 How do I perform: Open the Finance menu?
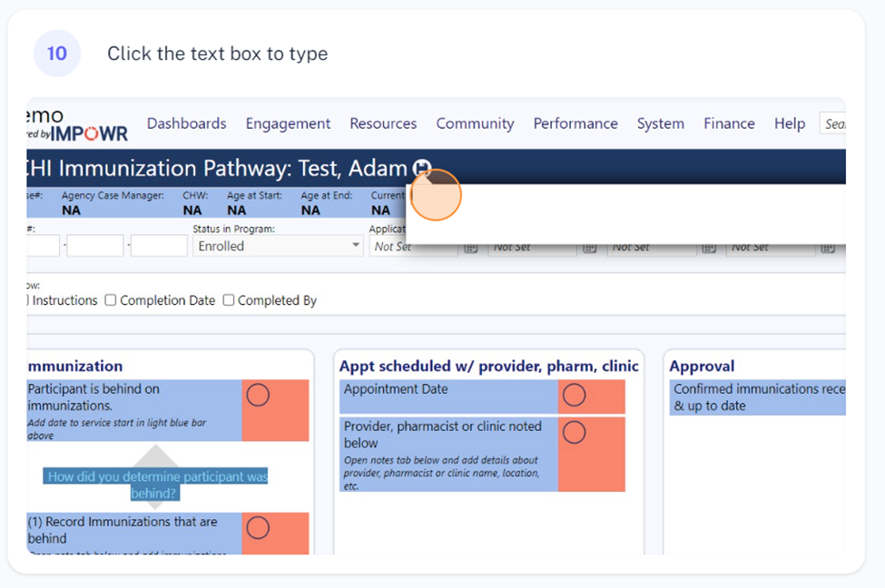coord(729,123)
